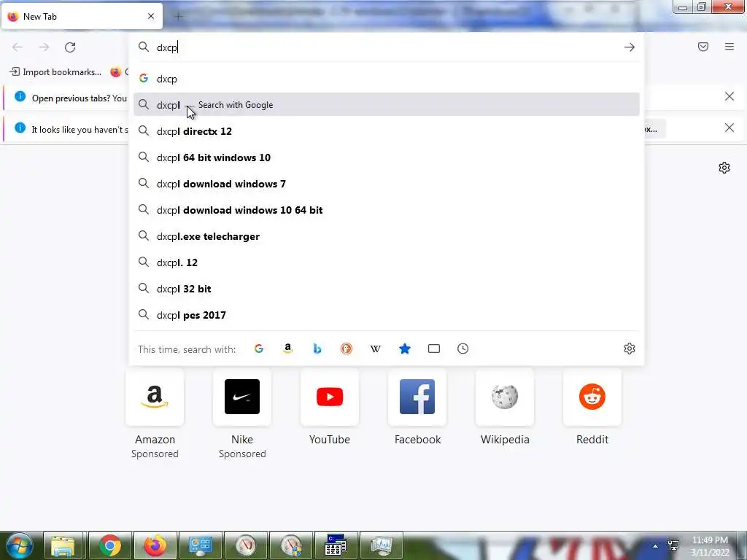Screen dimensions: 747x560
Task: Dismiss the 'Open previous tabs' notification
Action: pyautogui.click(x=729, y=97)
